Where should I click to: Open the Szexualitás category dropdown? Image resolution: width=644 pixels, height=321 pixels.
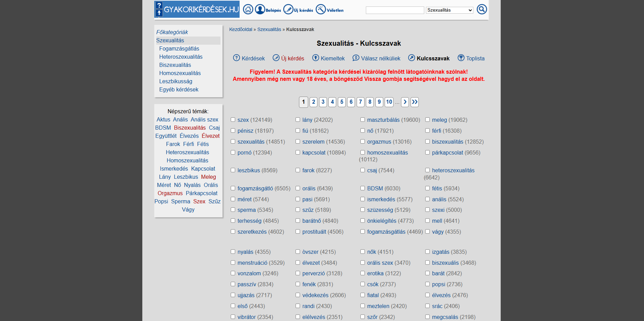[449, 10]
